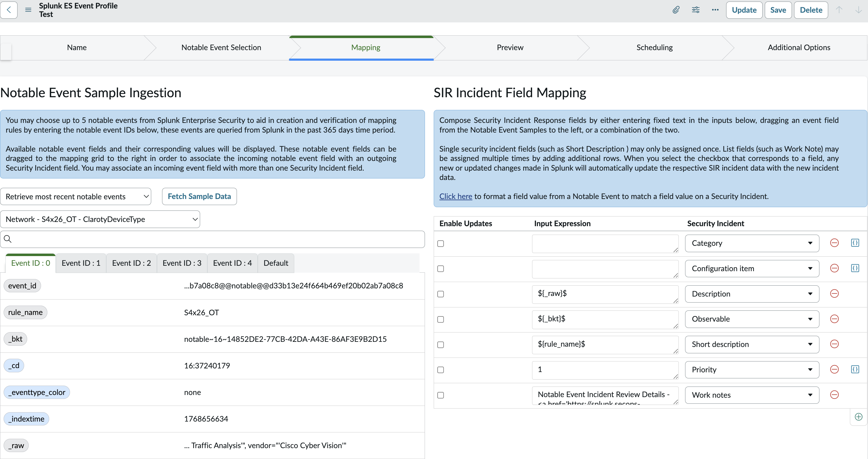Focus the notable event field search box

212,239
